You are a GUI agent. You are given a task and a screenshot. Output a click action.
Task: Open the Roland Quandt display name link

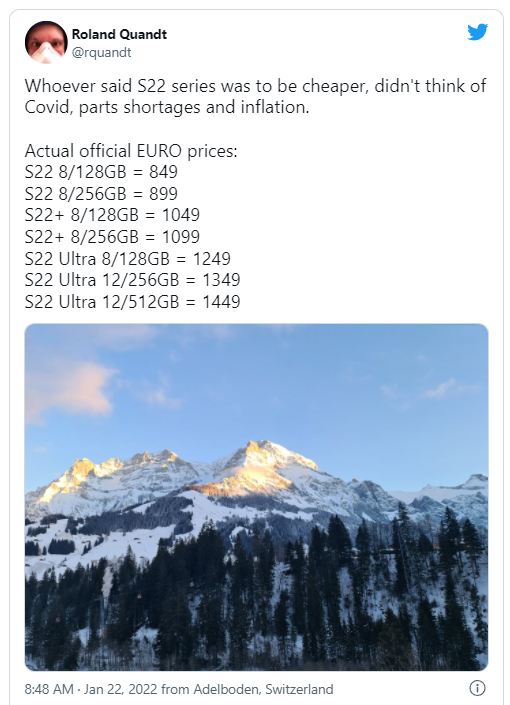tap(119, 34)
